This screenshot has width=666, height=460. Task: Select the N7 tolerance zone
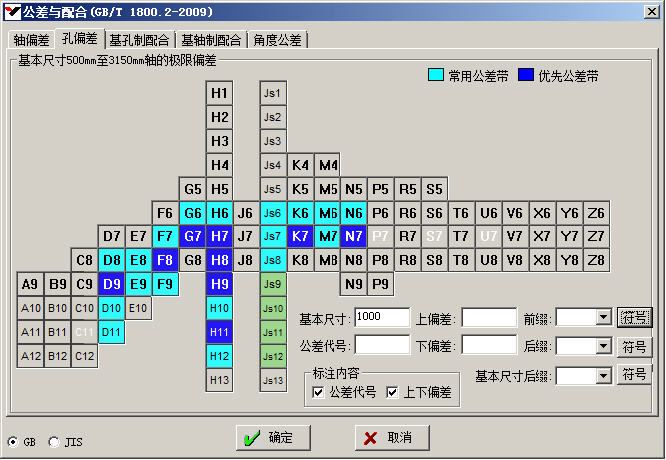(353, 236)
